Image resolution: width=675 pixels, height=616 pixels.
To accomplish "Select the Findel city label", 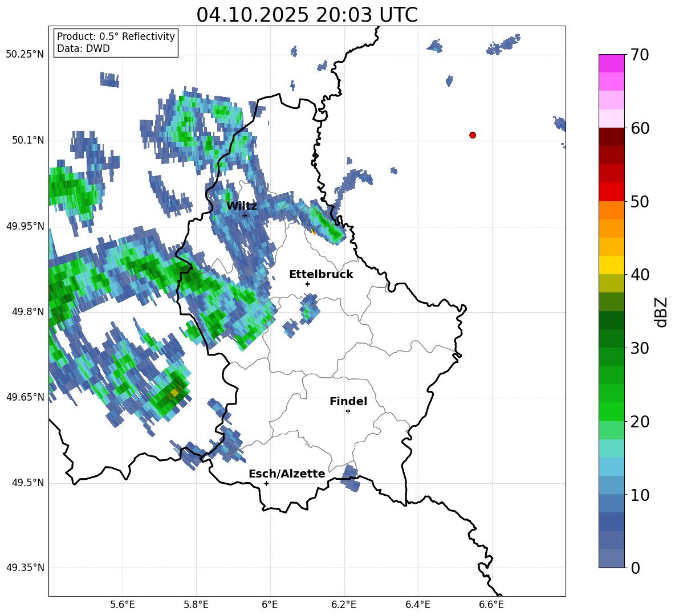I will (x=348, y=401).
